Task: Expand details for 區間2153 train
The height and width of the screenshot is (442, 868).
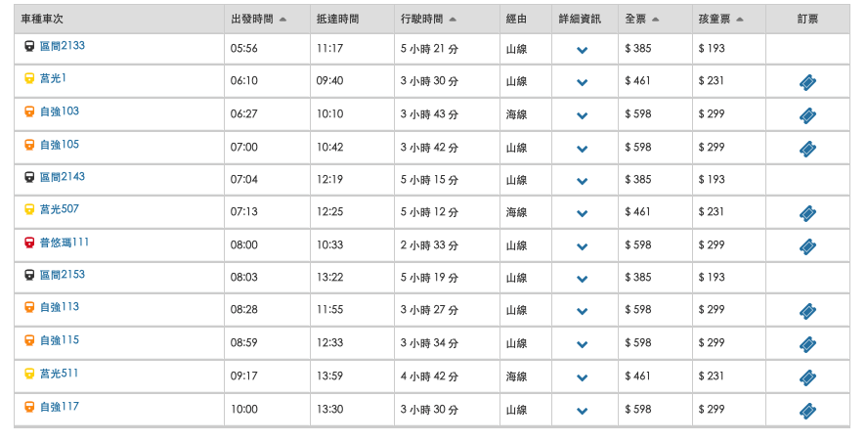Action: (x=583, y=280)
